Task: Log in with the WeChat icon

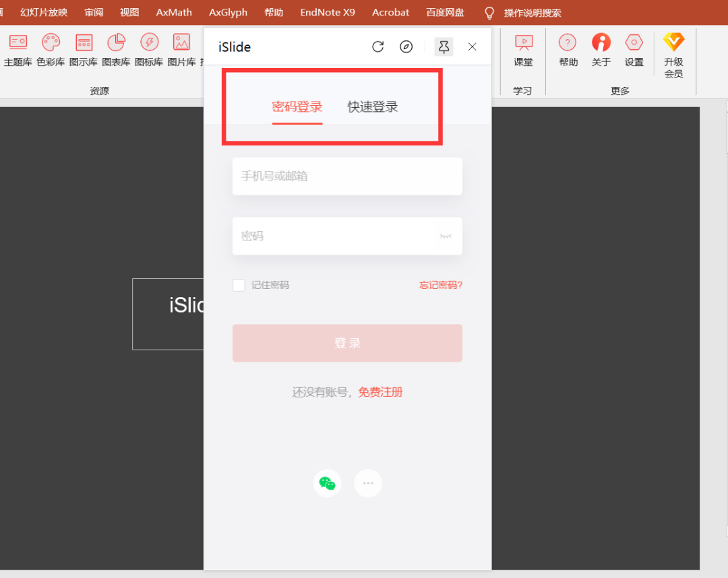Action: pos(328,484)
